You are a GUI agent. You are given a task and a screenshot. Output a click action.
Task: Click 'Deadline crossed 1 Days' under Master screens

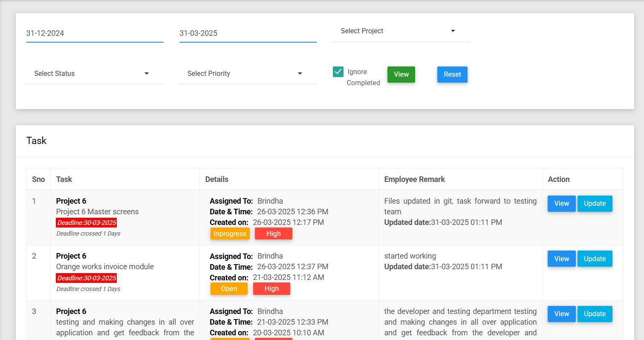(x=88, y=233)
